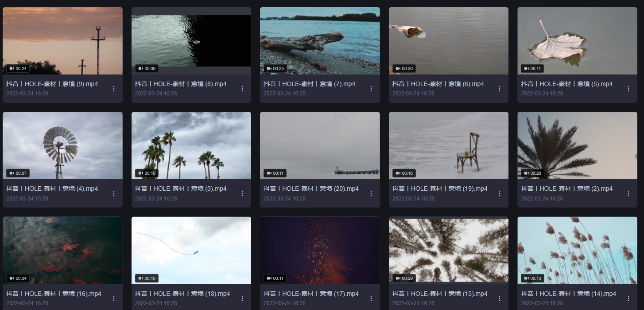The width and height of the screenshot is (644, 310).
Task: Open the three-dot menu for 意境 (14).mp4
Action: (628, 298)
